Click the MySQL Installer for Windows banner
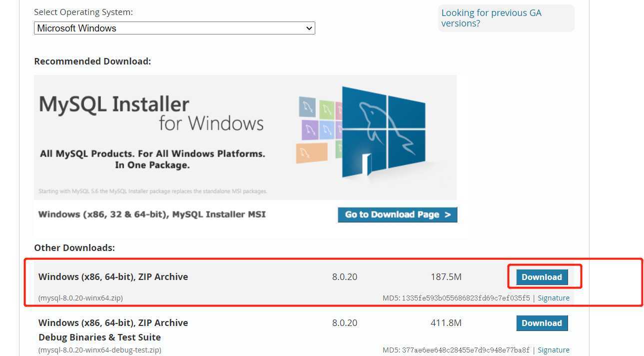The width and height of the screenshot is (644, 356). [x=245, y=137]
